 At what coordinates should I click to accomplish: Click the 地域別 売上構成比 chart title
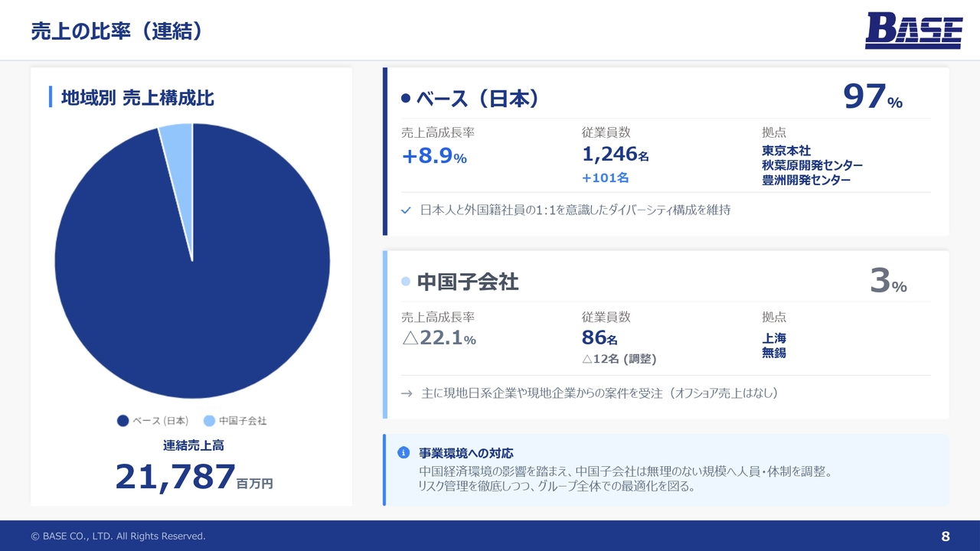137,98
